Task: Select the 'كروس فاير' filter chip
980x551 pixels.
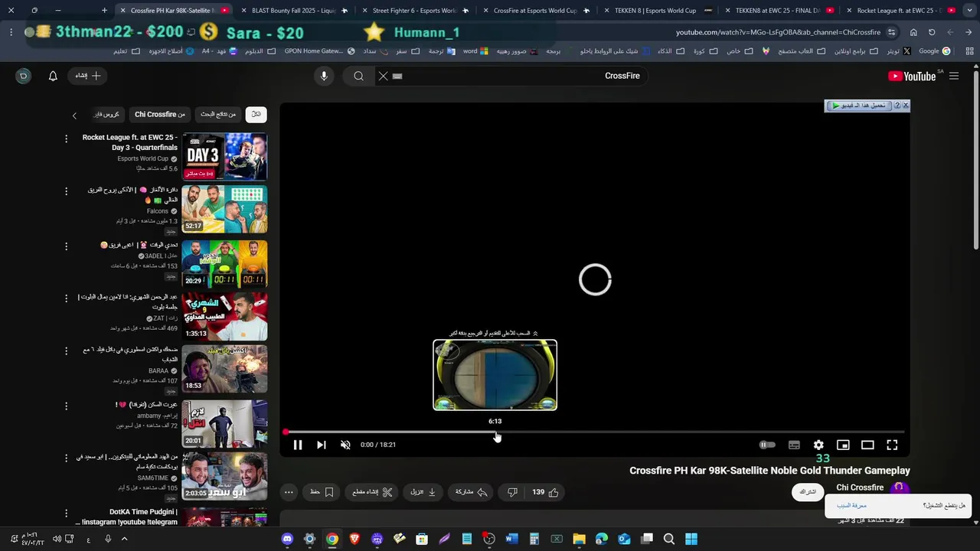Action: [x=106, y=114]
